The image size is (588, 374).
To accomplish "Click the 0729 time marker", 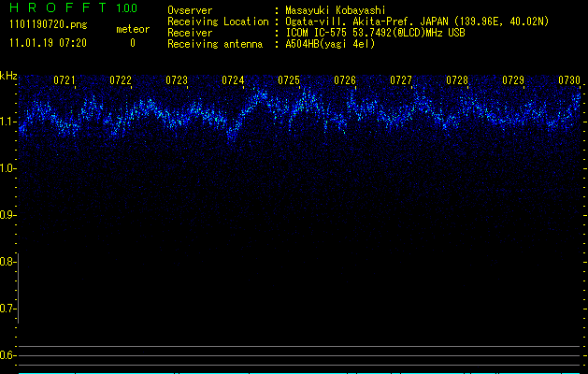I will click(x=513, y=80).
